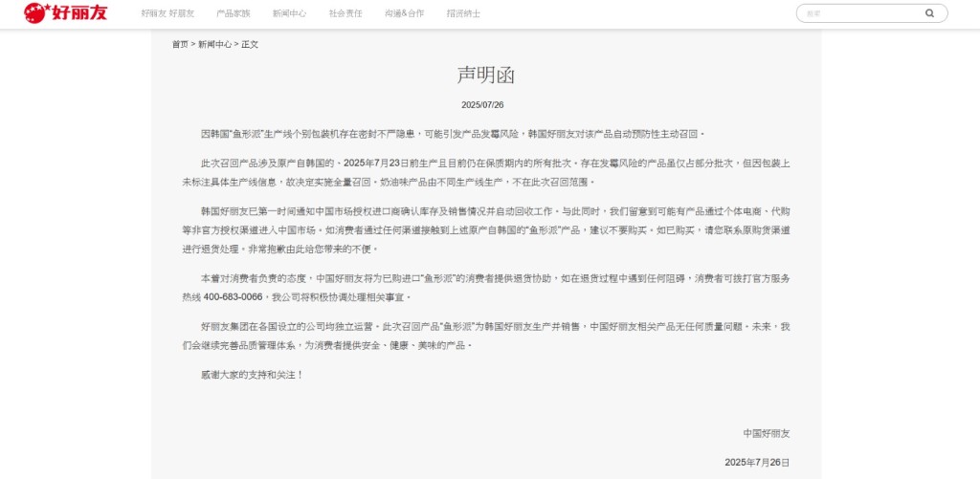Open the 产品家族 menu

(234, 13)
